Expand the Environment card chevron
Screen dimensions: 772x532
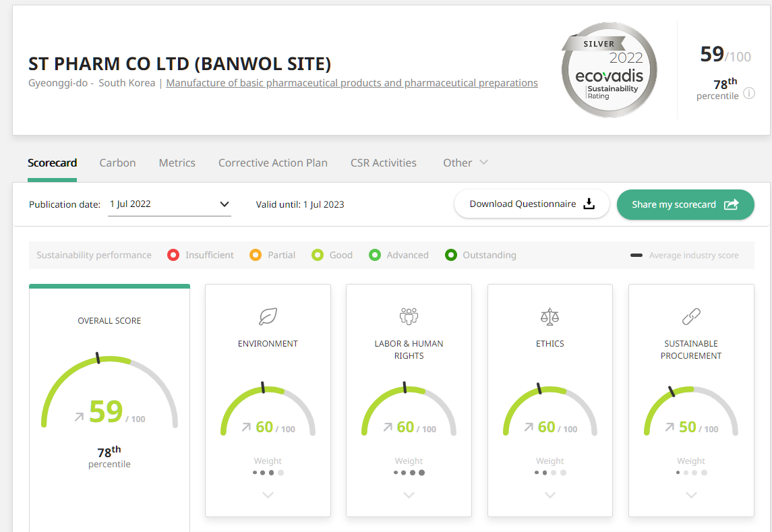coord(268,495)
